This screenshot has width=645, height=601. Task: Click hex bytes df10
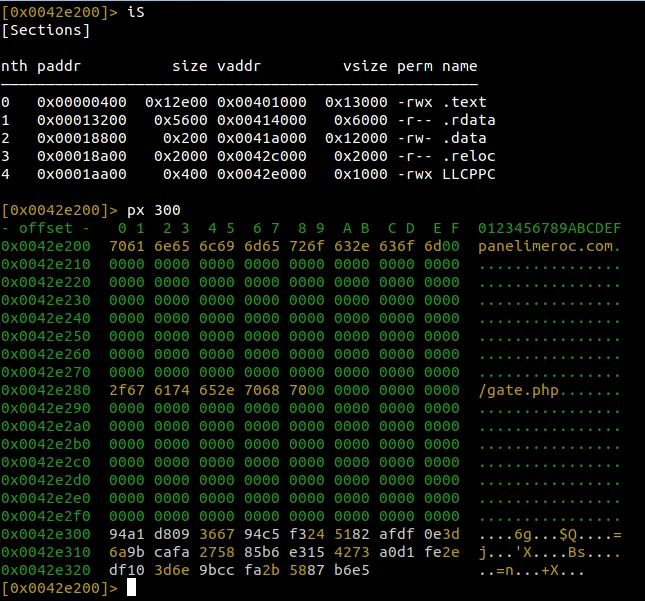(x=127, y=571)
